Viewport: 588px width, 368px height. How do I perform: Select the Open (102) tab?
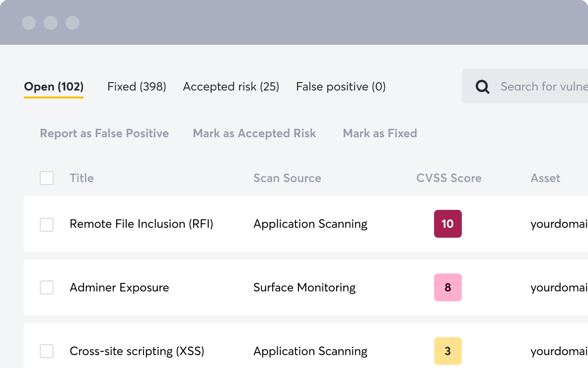click(x=53, y=86)
